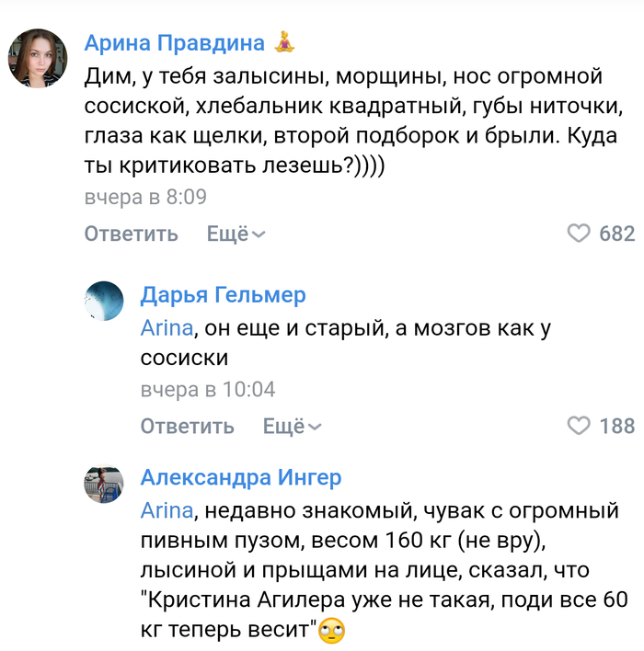Image resolution: width=644 pixels, height=651 pixels.
Task: Expand the Ещё menu under Арина's comment
Action: click(x=236, y=234)
